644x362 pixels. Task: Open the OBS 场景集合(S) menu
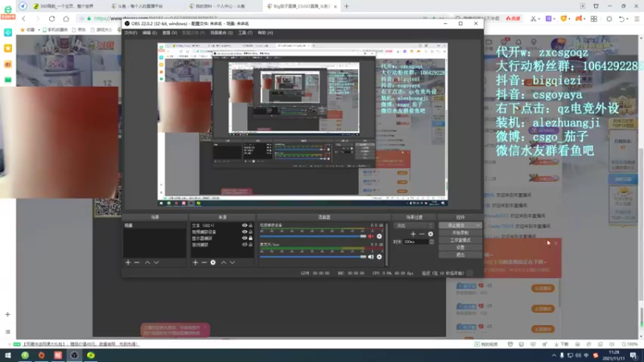tap(221, 33)
